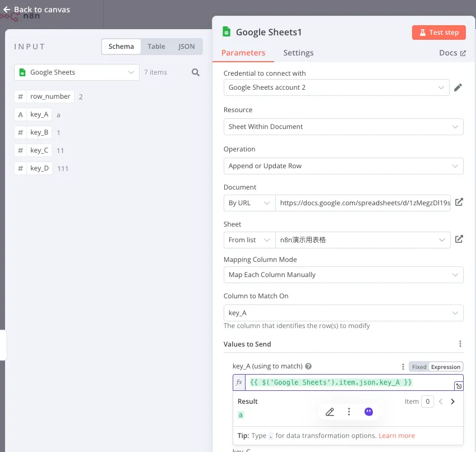The width and height of the screenshot is (476, 452).
Task: Select the row_number schema field
Action: coord(44,96)
